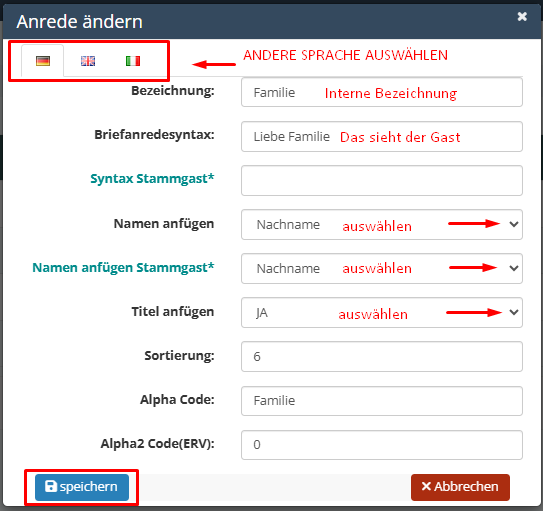Open the Titel anfügen dropdown showing JA
The image size is (543, 511).
click(x=382, y=312)
